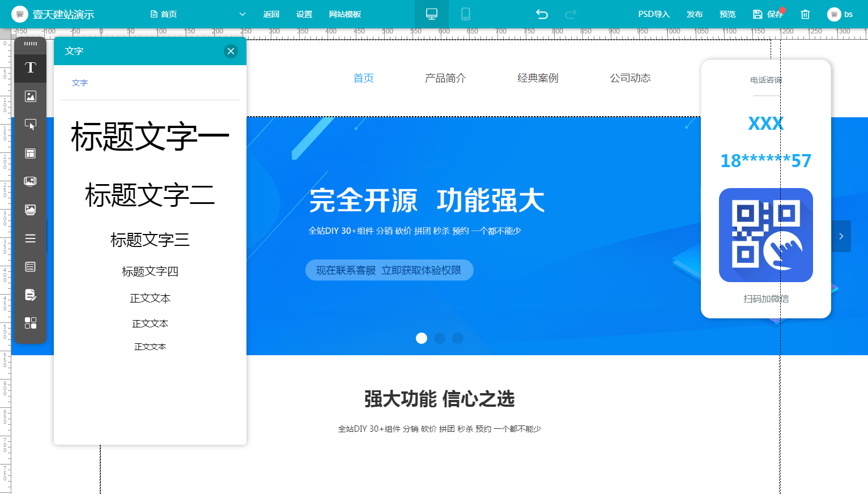Select second carousel dot indicator

click(440, 338)
